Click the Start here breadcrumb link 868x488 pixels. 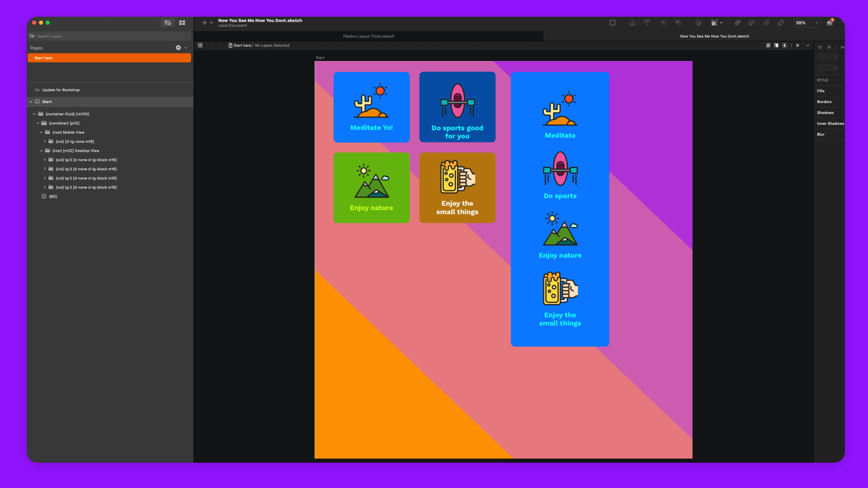[x=242, y=45]
